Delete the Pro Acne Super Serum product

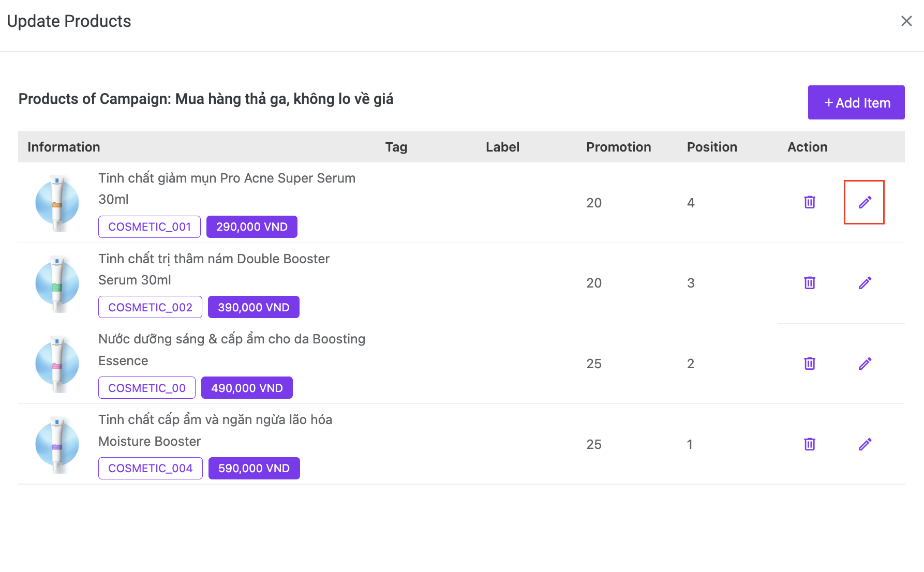810,202
